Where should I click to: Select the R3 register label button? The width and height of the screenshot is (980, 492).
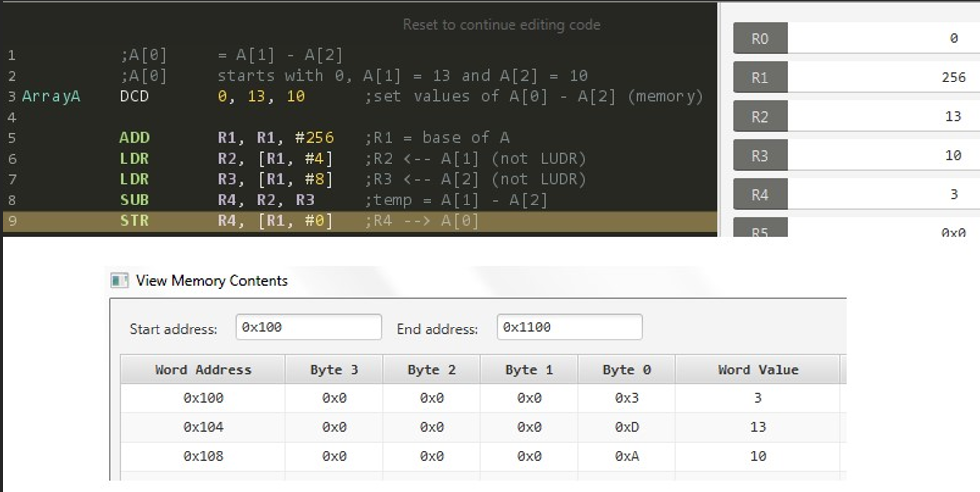tap(760, 155)
